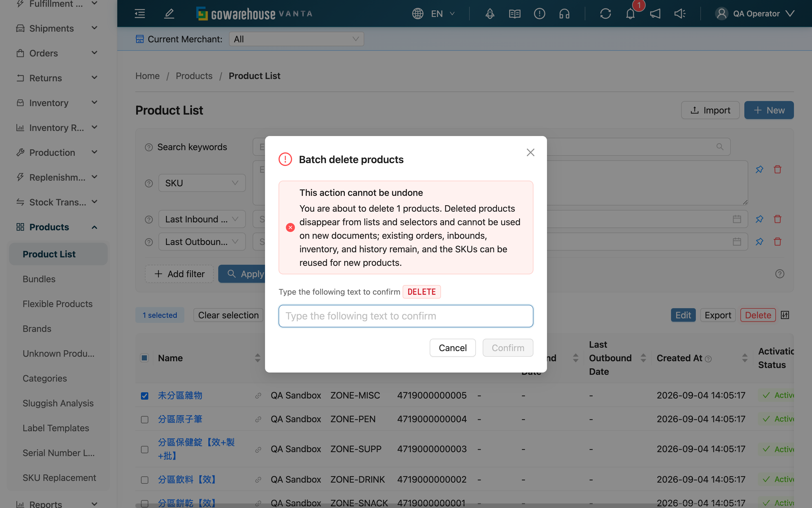Pin the Last Inbound filter row

coord(759,219)
